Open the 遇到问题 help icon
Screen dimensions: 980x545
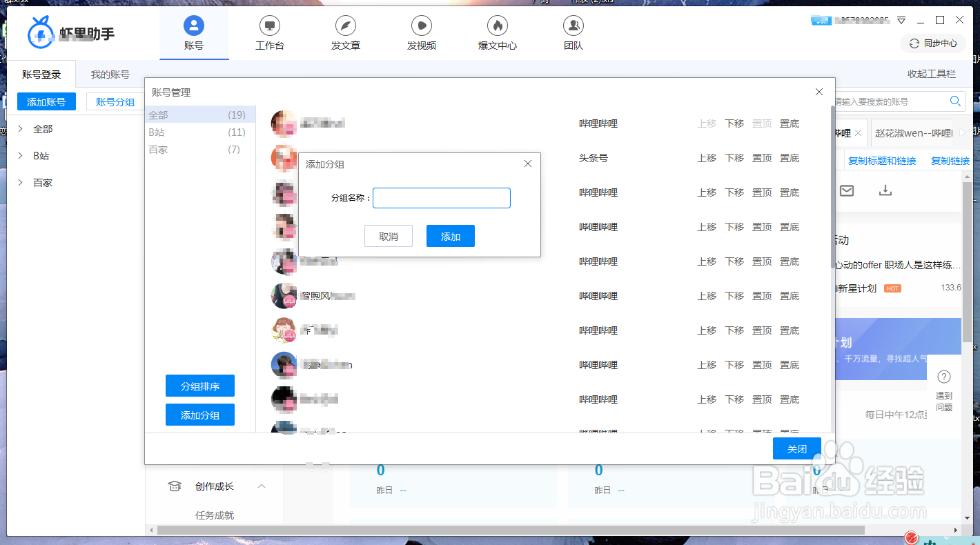click(x=943, y=377)
